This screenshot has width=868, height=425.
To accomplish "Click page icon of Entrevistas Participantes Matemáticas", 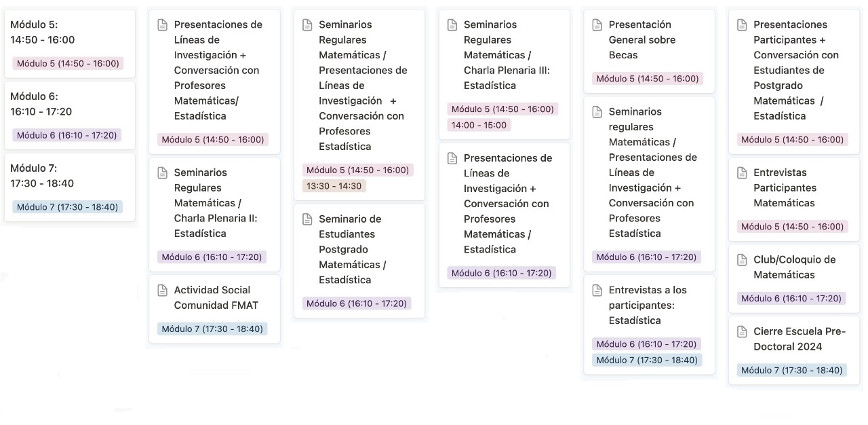I will click(x=742, y=173).
